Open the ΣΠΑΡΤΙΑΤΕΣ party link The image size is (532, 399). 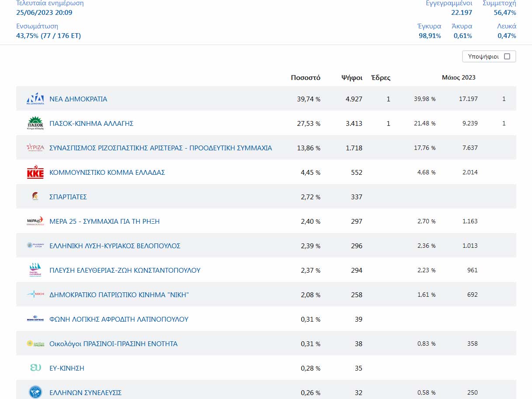[68, 197]
